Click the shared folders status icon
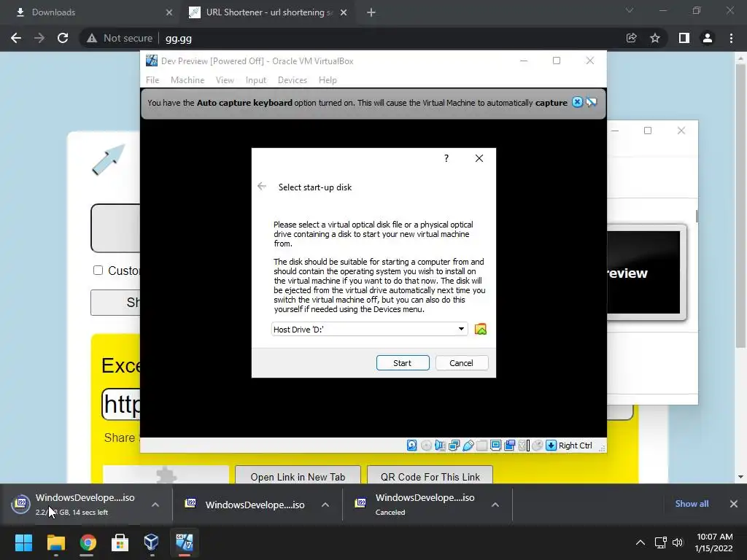The width and height of the screenshot is (747, 560). coord(482,446)
